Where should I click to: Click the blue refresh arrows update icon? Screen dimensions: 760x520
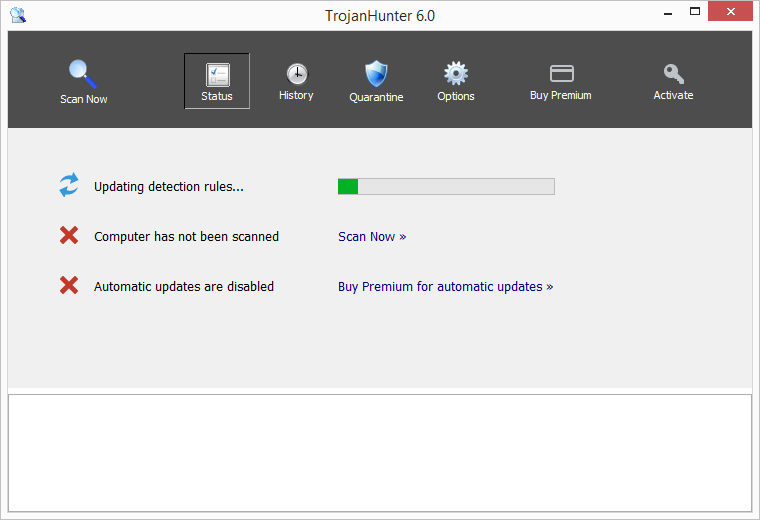(x=69, y=185)
